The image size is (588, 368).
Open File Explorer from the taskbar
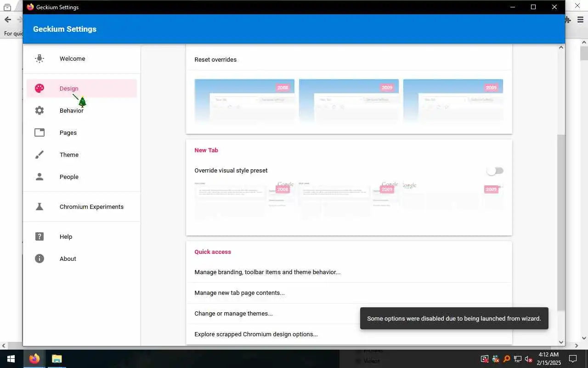57,359
